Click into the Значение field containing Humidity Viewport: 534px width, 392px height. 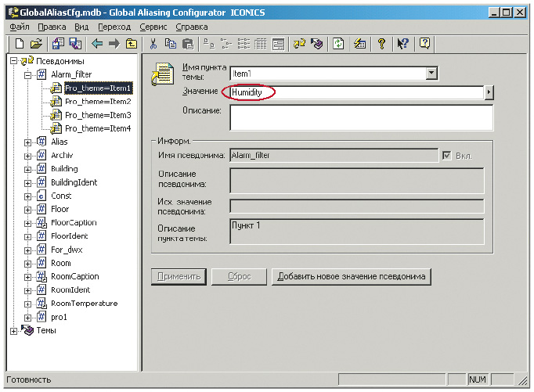[x=357, y=92]
